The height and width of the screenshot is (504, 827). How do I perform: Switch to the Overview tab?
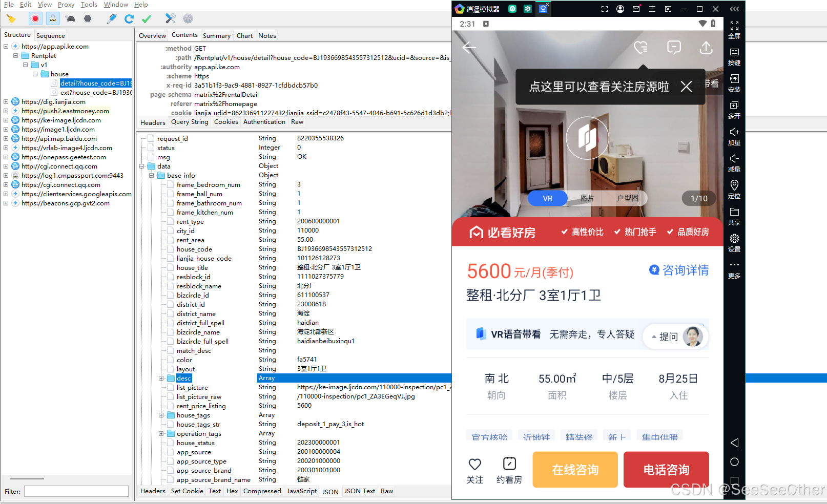click(152, 35)
